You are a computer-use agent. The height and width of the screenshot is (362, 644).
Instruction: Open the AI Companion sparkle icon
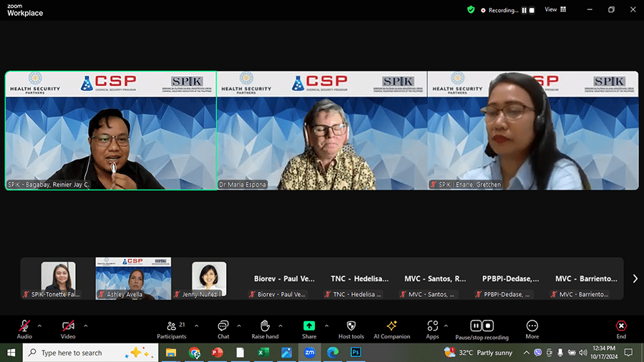pyautogui.click(x=391, y=326)
